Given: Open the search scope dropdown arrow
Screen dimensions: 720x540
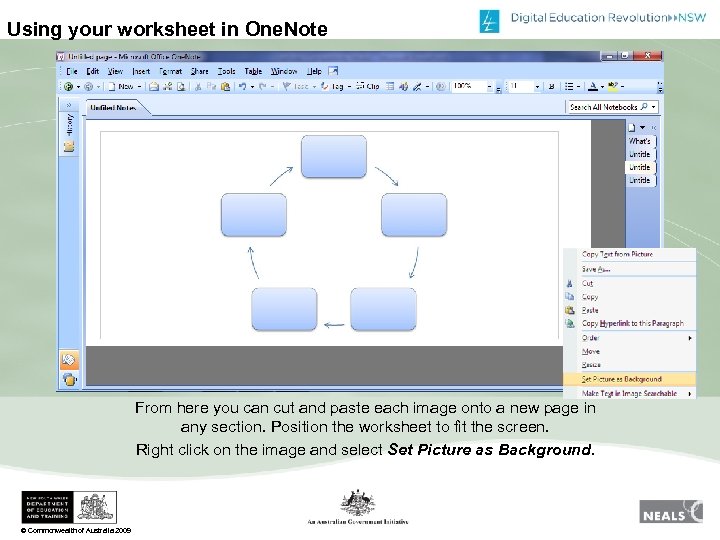Looking at the screenshot, I should (x=653, y=107).
